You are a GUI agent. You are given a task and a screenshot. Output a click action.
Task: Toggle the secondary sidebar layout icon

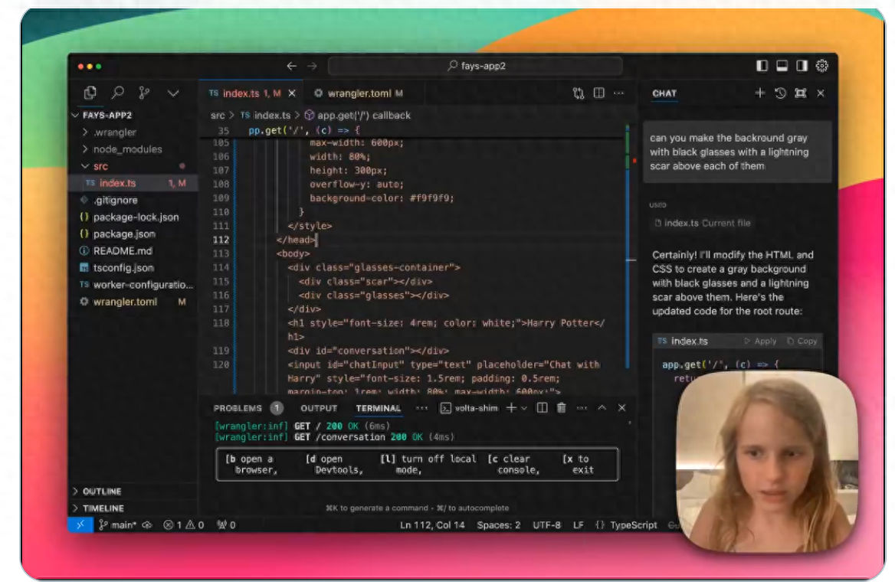tap(802, 66)
